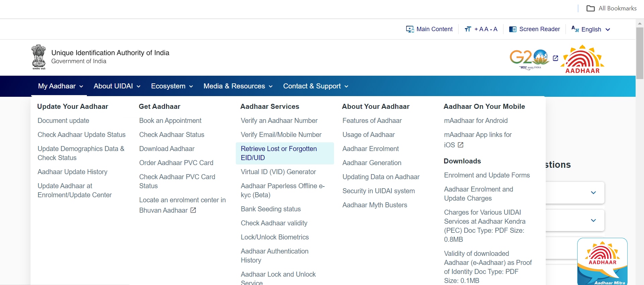Image resolution: width=644 pixels, height=285 pixels.
Task: Choose Virtual ID (VID) Generator
Action: click(x=278, y=172)
